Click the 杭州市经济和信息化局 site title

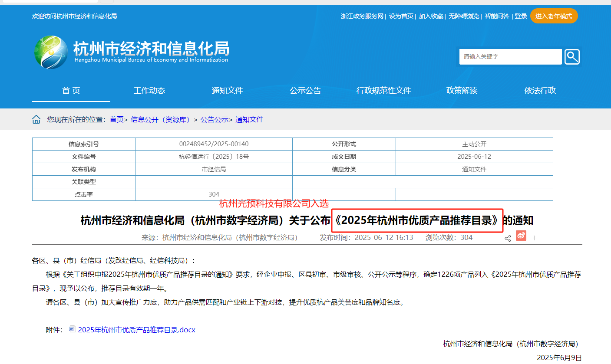[x=151, y=48]
